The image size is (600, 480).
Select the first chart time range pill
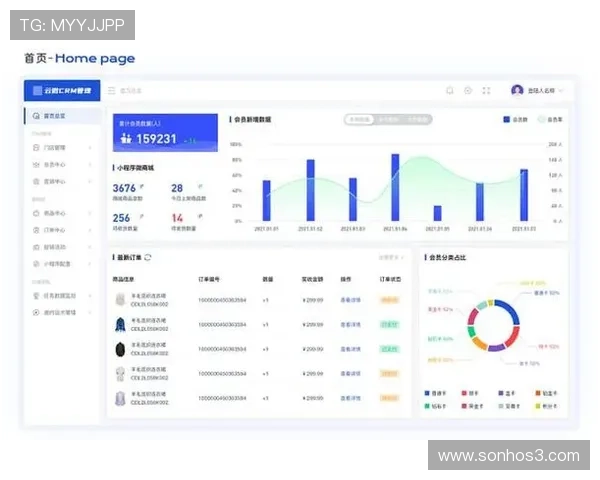[359, 119]
